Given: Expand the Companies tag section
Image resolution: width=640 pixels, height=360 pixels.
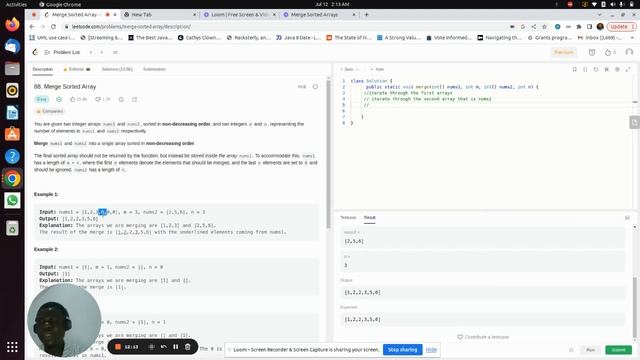Looking at the screenshot, I should (x=50, y=111).
